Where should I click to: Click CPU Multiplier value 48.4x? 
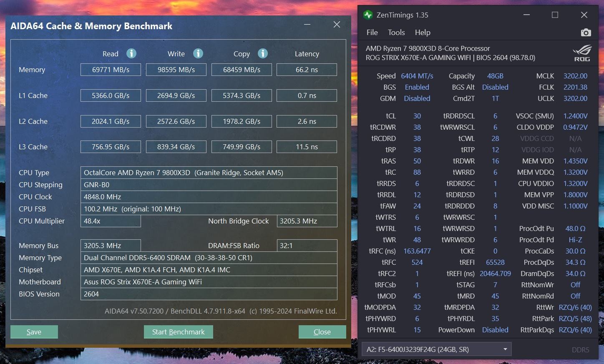111,221
